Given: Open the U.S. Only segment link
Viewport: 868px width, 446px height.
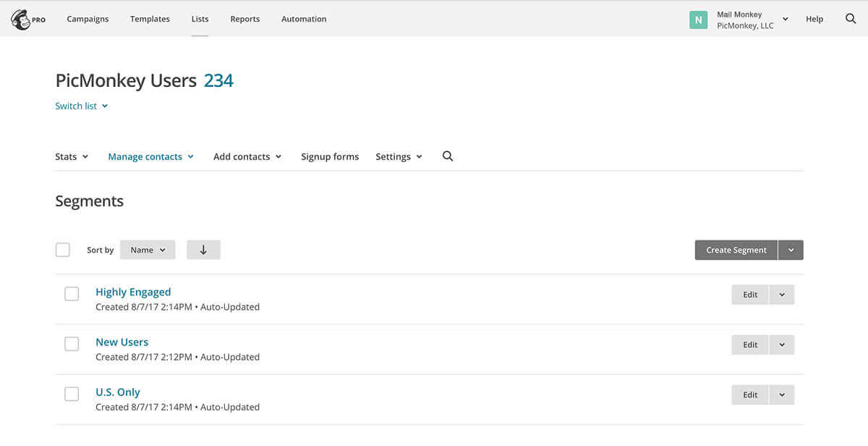Looking at the screenshot, I should [118, 392].
